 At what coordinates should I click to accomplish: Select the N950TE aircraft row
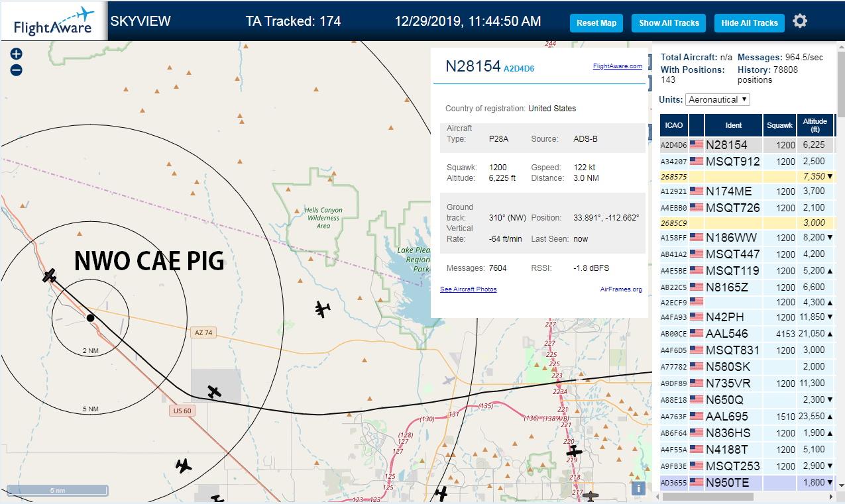[x=747, y=482]
